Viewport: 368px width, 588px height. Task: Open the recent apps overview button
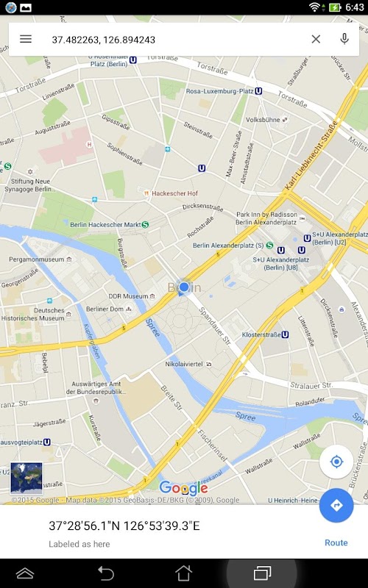(262, 573)
